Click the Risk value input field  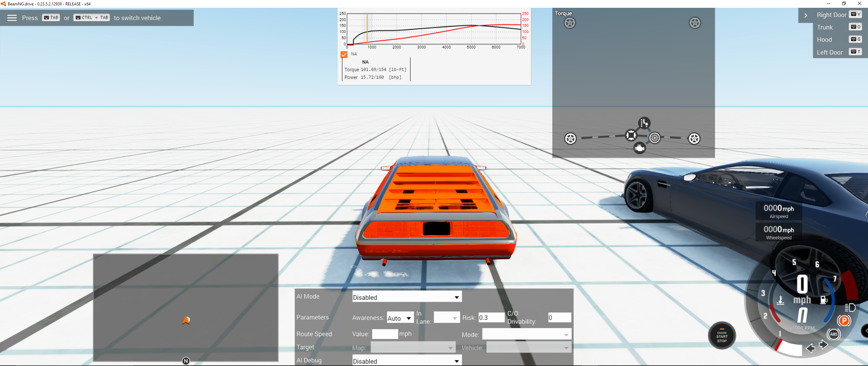point(491,318)
